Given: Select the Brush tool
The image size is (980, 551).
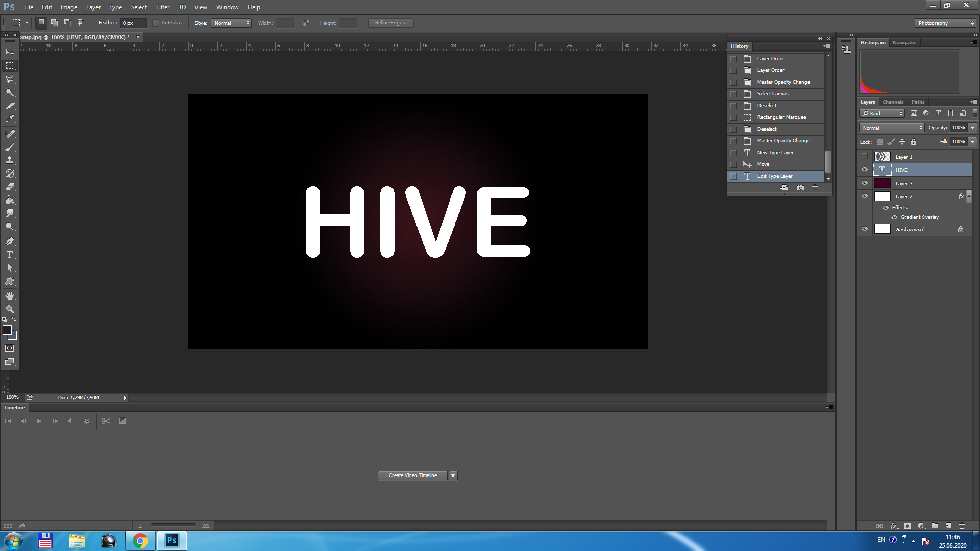Looking at the screenshot, I should point(10,147).
